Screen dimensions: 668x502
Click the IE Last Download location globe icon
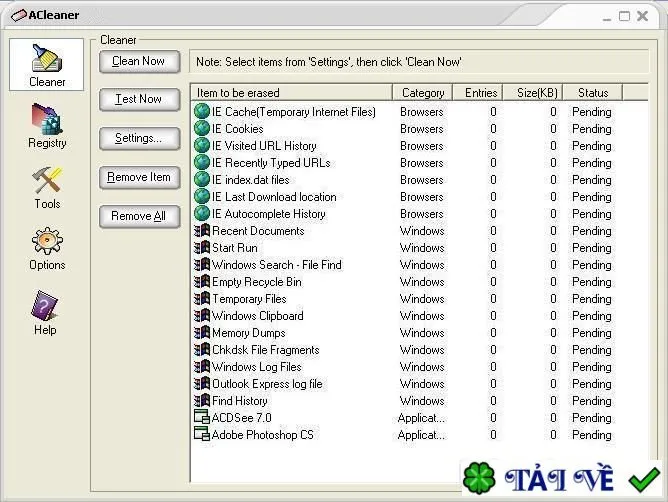[x=202, y=196]
